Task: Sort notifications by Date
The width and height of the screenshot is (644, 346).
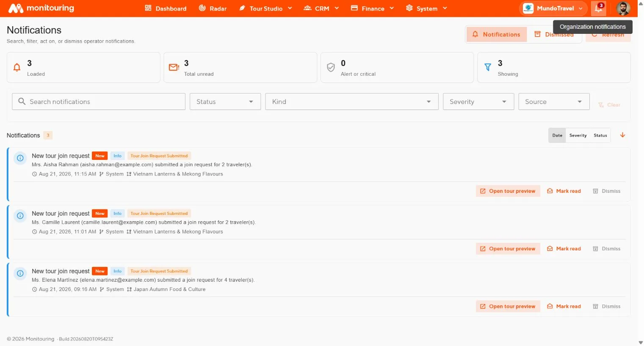Action: tap(557, 135)
